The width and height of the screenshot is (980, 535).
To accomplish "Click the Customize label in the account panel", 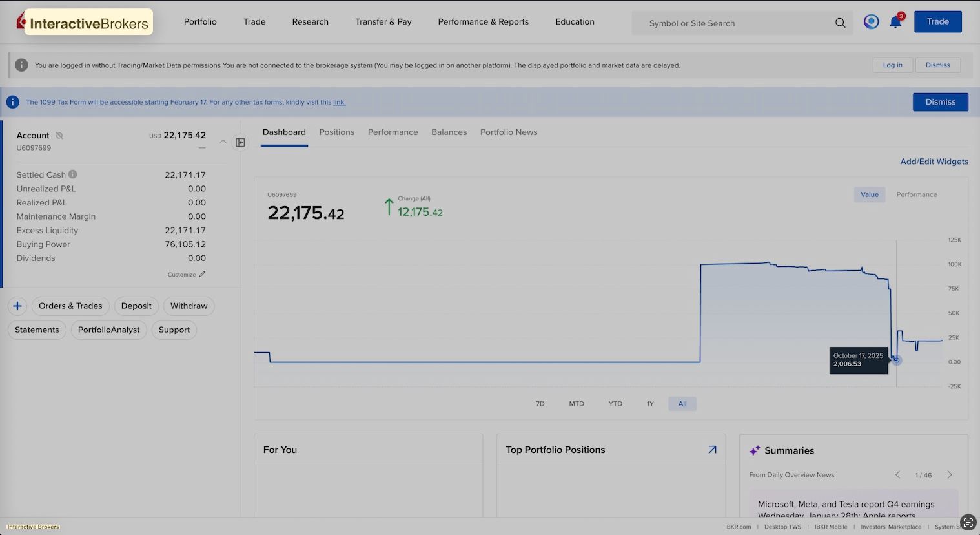I will (181, 275).
